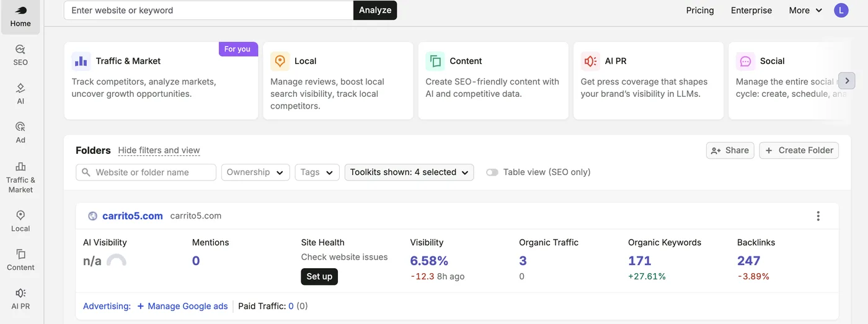
Task: Click Manage Google ads link
Action: point(182,306)
